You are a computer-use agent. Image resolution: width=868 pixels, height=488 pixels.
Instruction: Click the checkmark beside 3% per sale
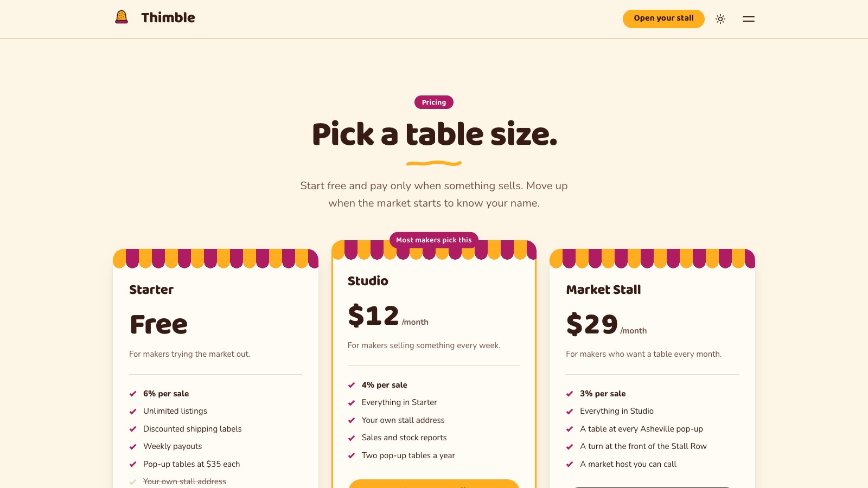pos(570,394)
